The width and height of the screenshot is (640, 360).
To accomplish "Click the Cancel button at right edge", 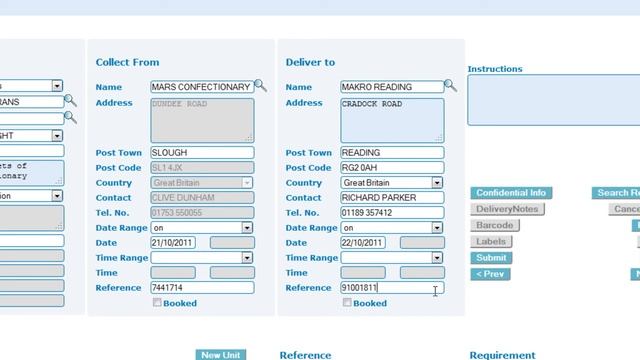I will click(624, 209).
